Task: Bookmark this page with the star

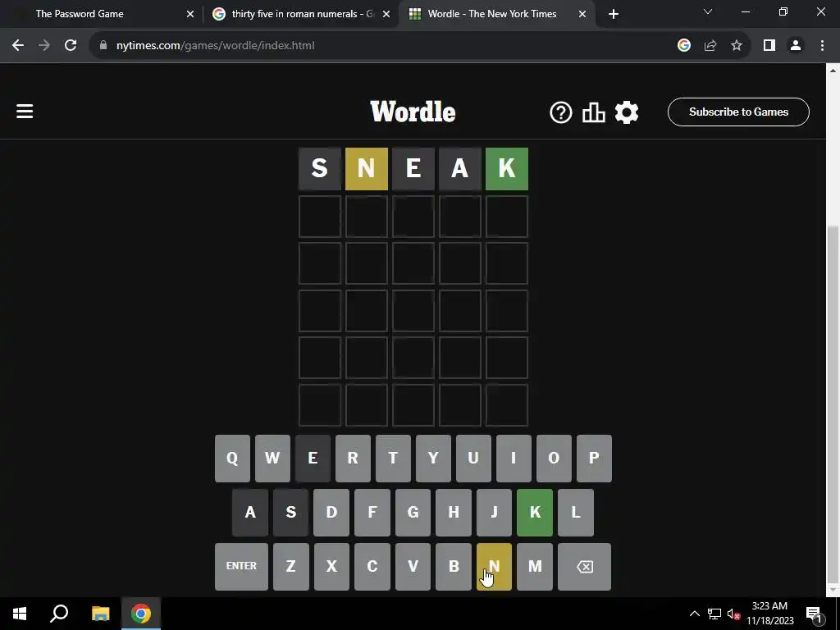Action: pyautogui.click(x=737, y=46)
